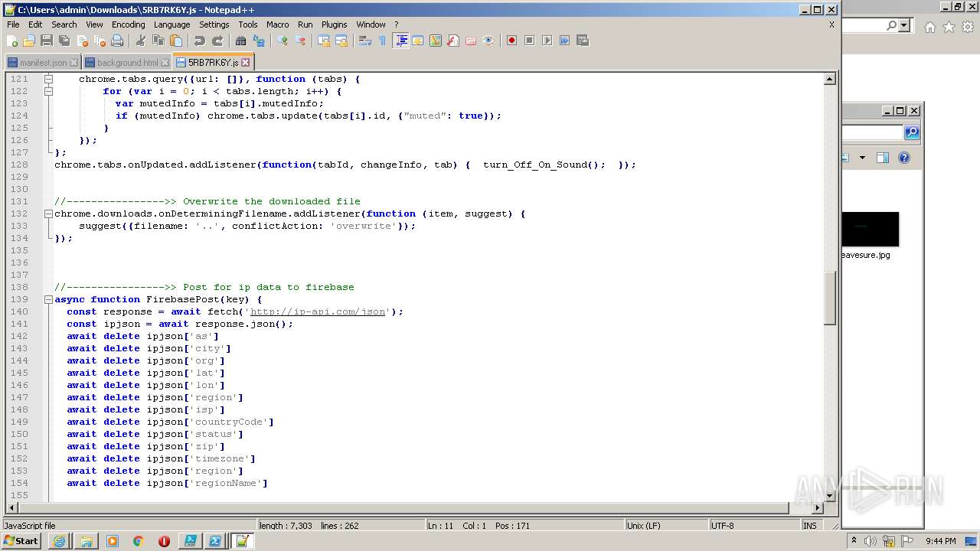Click the INS status bar indicator

(x=810, y=526)
